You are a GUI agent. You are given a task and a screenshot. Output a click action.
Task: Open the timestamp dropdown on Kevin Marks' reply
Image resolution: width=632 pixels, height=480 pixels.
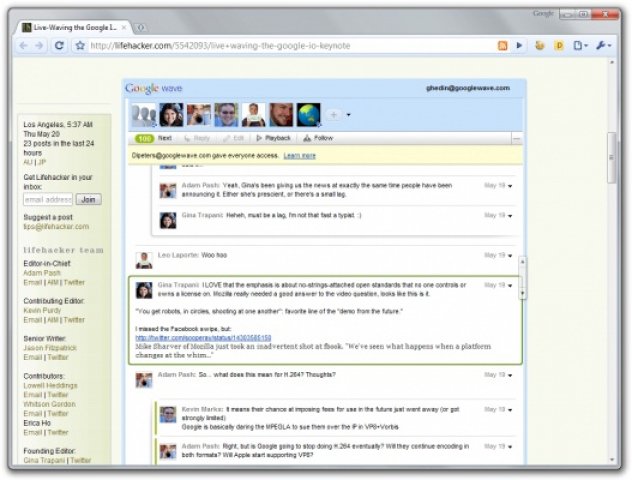point(510,410)
